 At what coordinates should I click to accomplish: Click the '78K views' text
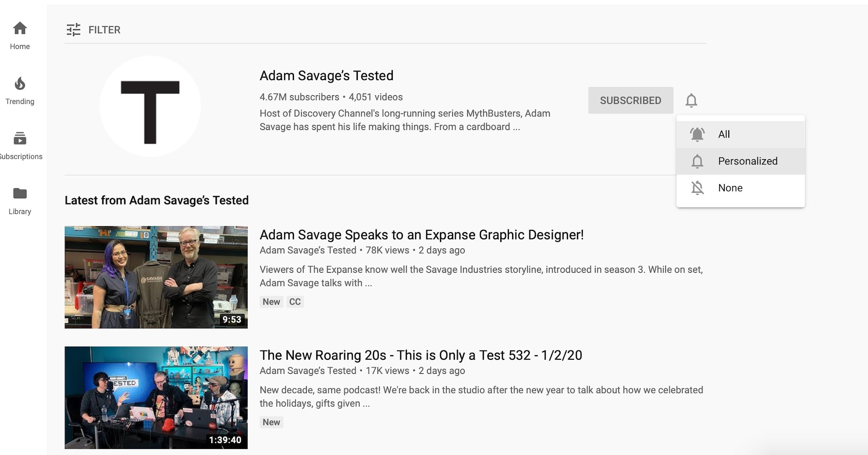coord(387,250)
